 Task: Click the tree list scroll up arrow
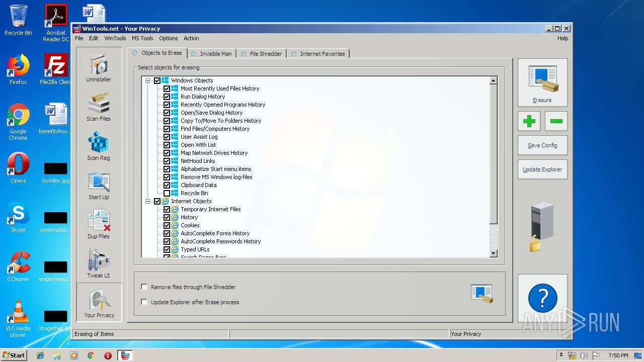[493, 80]
